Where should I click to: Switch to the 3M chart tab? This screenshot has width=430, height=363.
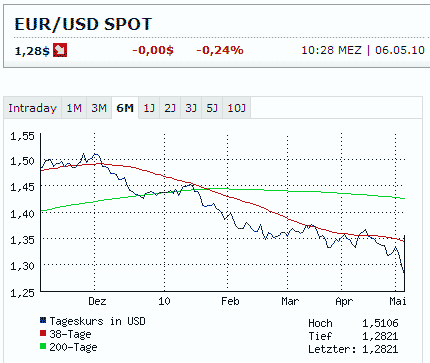pos(99,108)
